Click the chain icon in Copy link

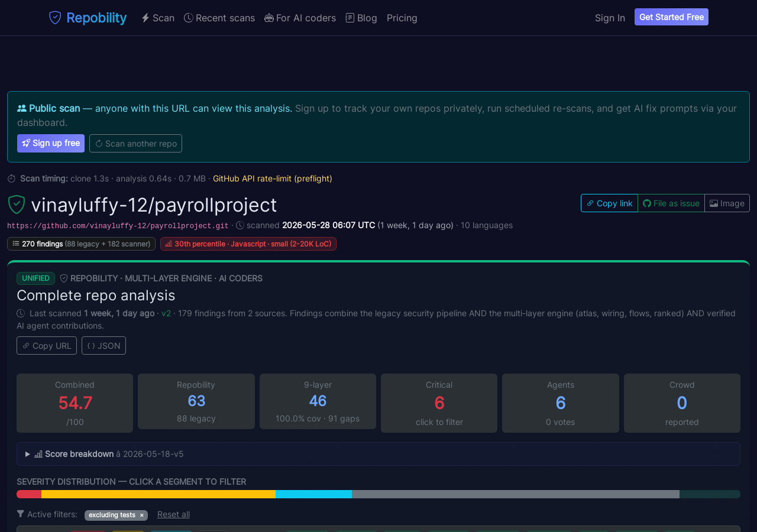[x=590, y=203]
